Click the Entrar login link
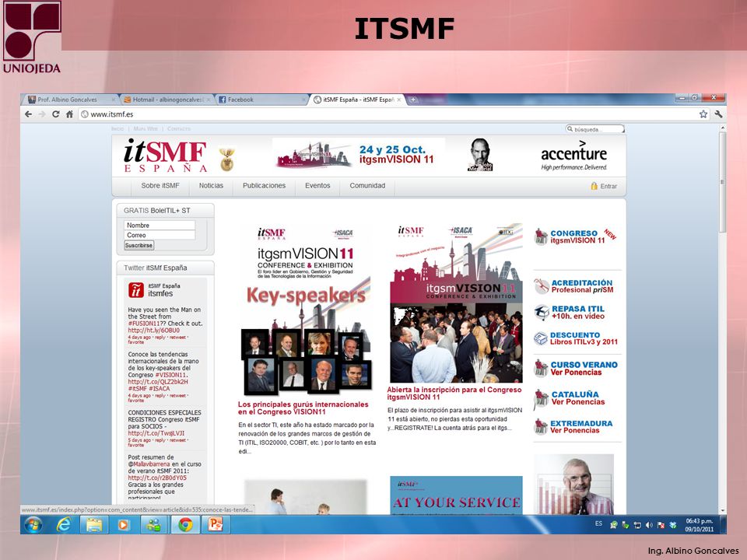747x560 pixels. pyautogui.click(x=608, y=186)
